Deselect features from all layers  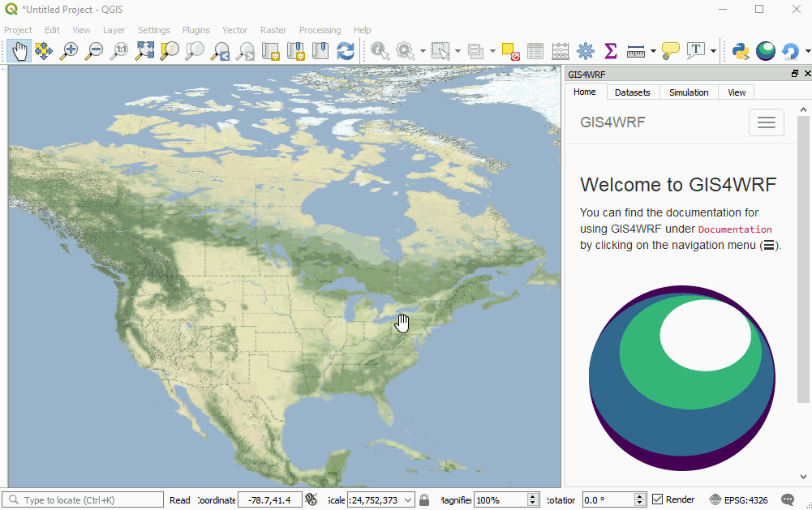pyautogui.click(x=510, y=51)
